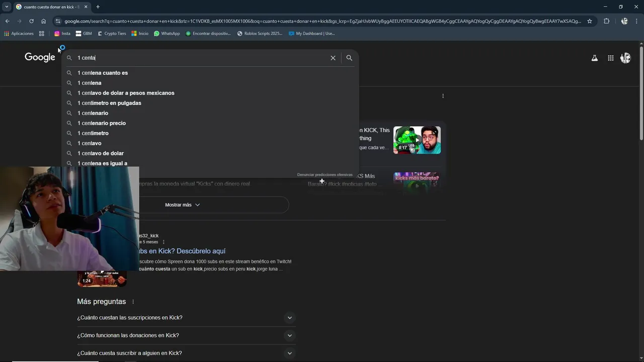
Task: Expand '¿Cuánto cuestan las suscripciones en Kick?'
Action: tap(186, 318)
